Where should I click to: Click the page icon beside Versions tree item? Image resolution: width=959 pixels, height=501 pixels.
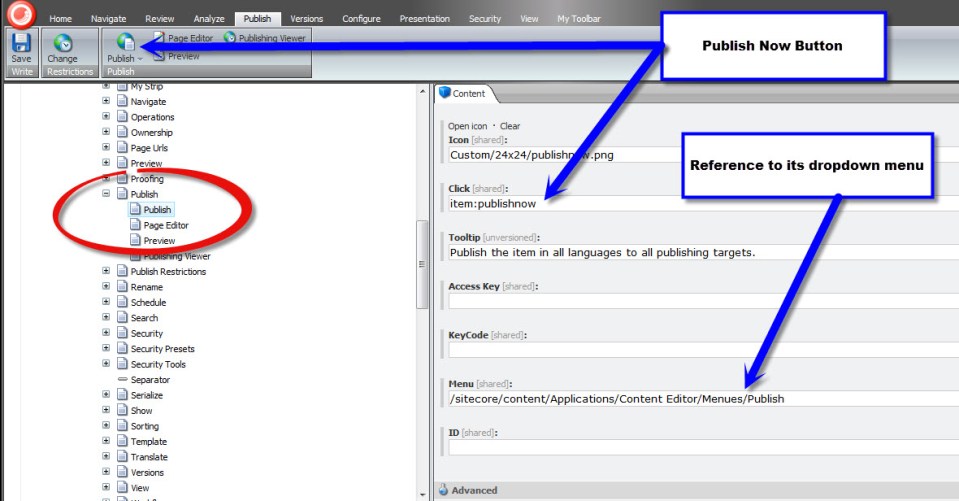(122, 472)
